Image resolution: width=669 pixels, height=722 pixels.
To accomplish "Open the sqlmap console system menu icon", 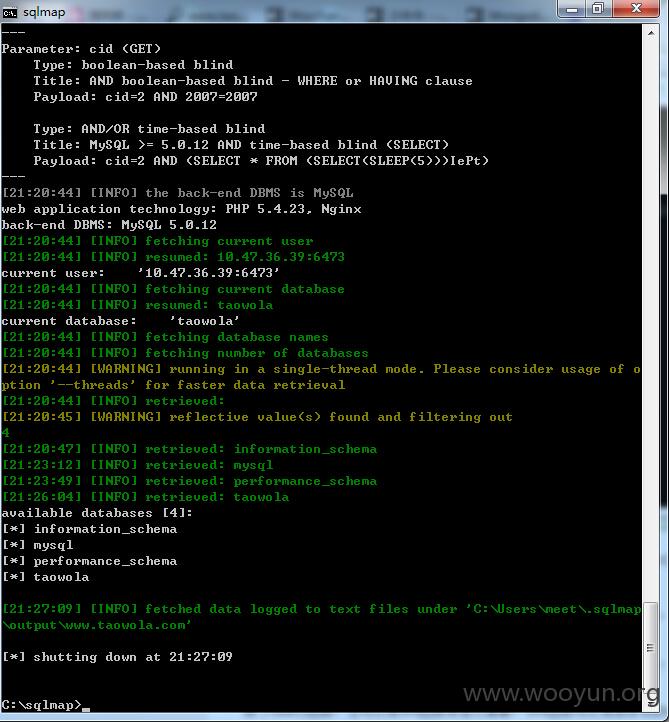I will (9, 12).
